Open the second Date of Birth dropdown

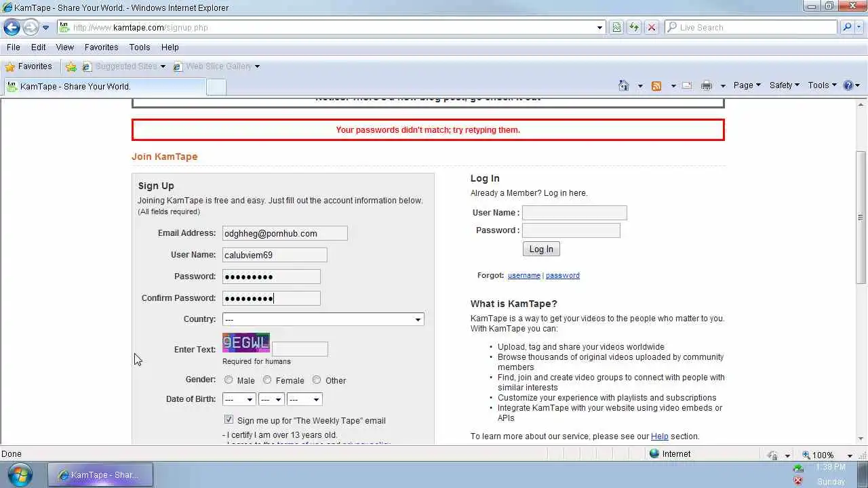271,399
